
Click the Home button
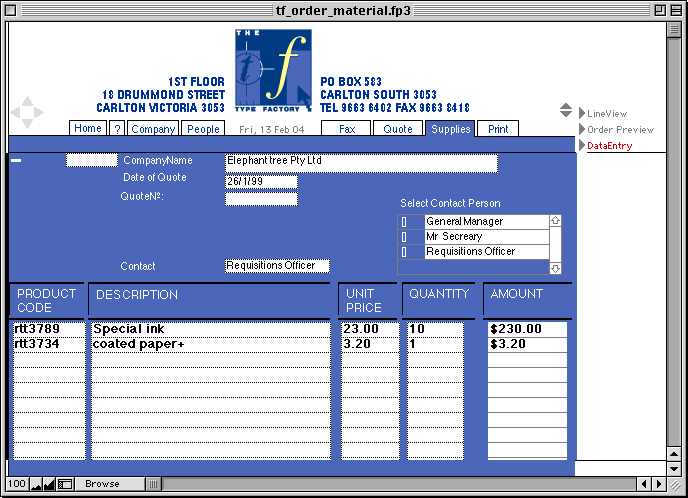(88, 129)
